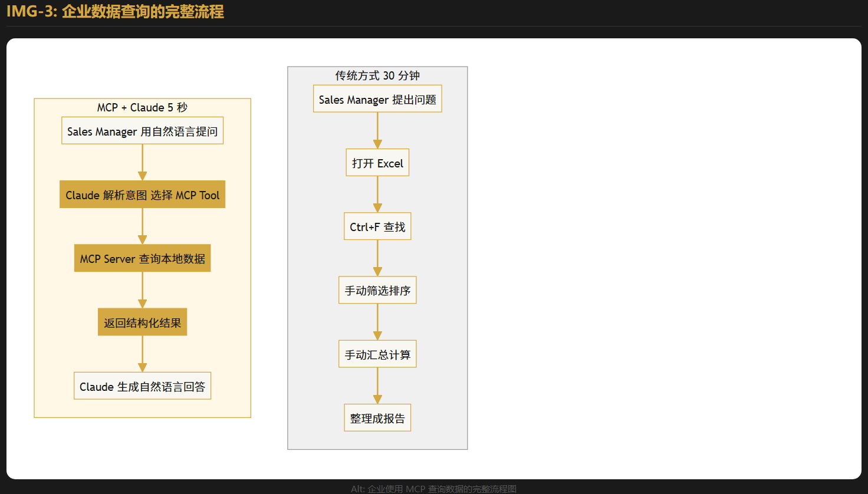Click the '传统方式 30 分钟' group title

coord(377,75)
